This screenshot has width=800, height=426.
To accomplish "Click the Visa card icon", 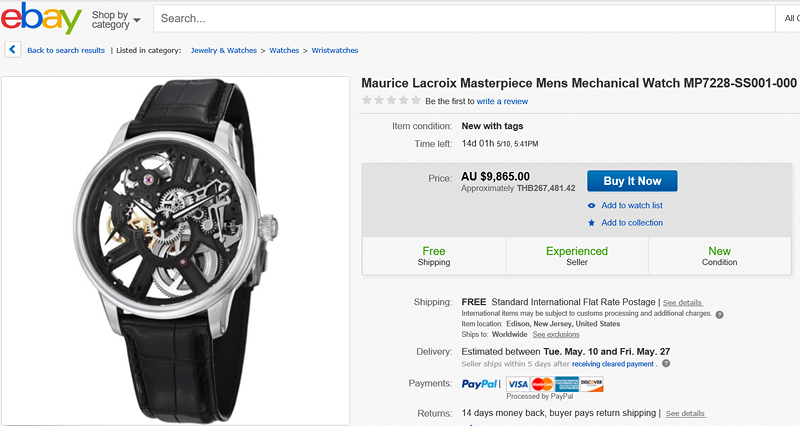I will 517,384.
